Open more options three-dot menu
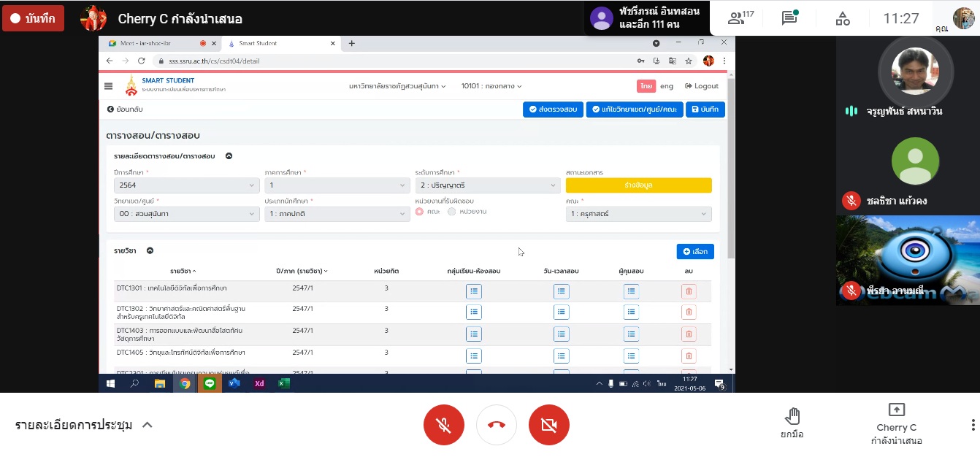This screenshot has height=457, width=980. coord(973,425)
